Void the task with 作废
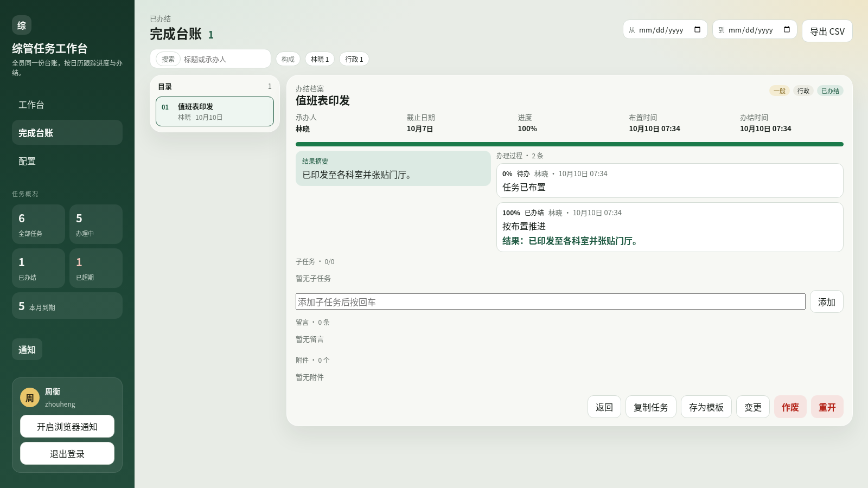The height and width of the screenshot is (488, 868). (x=790, y=407)
